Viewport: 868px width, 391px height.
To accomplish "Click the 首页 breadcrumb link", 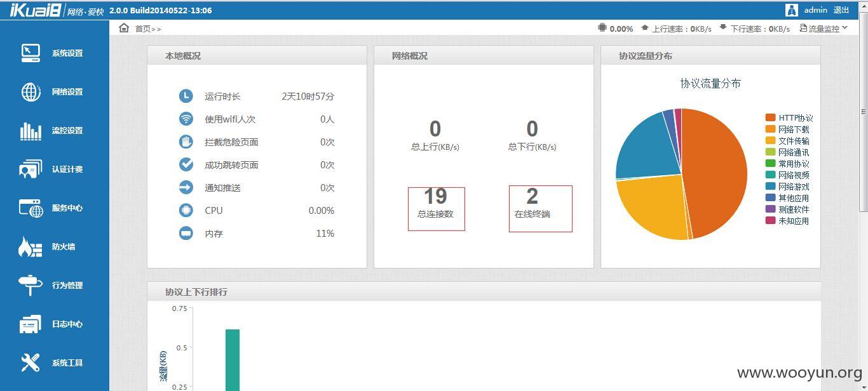I will [x=142, y=29].
